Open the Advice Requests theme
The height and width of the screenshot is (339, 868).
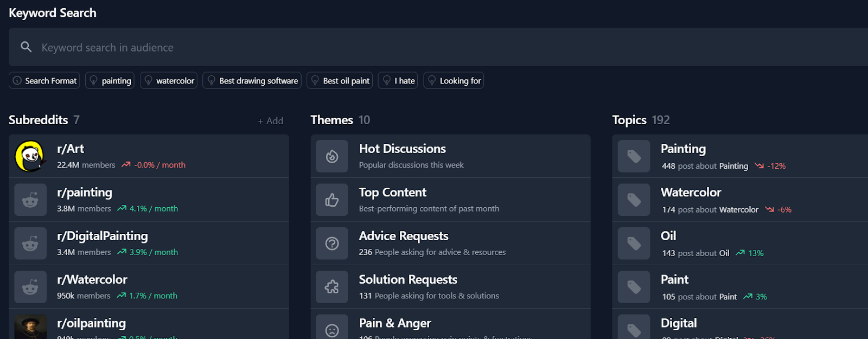(450, 244)
